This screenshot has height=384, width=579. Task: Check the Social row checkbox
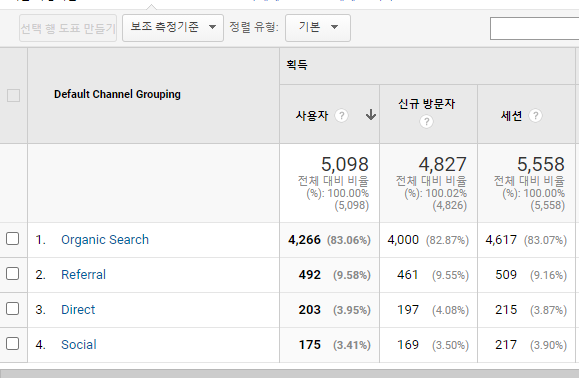click(13, 343)
